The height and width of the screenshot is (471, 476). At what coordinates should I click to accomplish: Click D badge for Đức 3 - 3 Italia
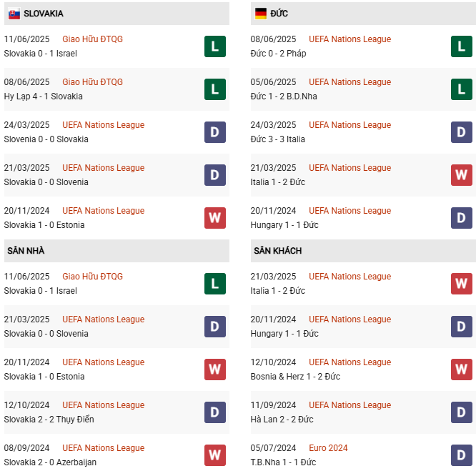tap(462, 132)
